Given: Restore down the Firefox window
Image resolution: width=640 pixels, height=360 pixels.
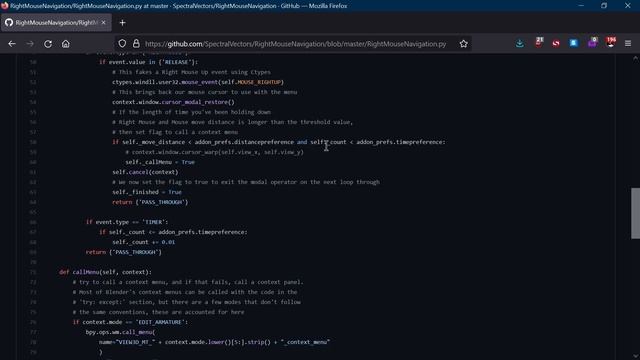Looking at the screenshot, I should point(604,6).
